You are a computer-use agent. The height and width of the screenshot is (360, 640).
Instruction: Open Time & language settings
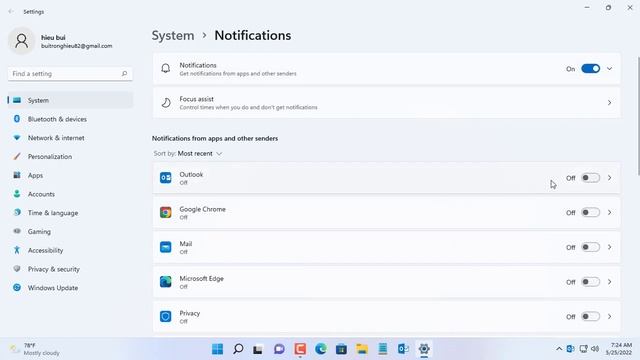pos(70,213)
